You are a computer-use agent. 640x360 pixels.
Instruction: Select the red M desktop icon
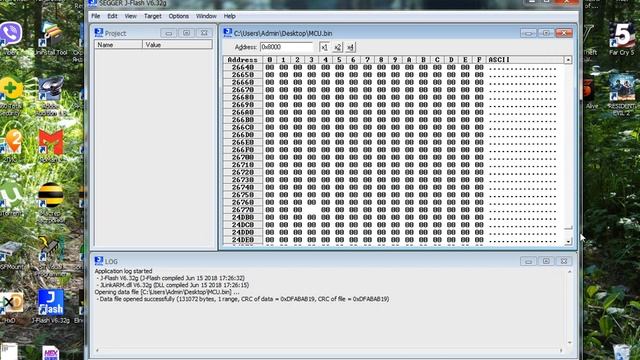[x=51, y=143]
